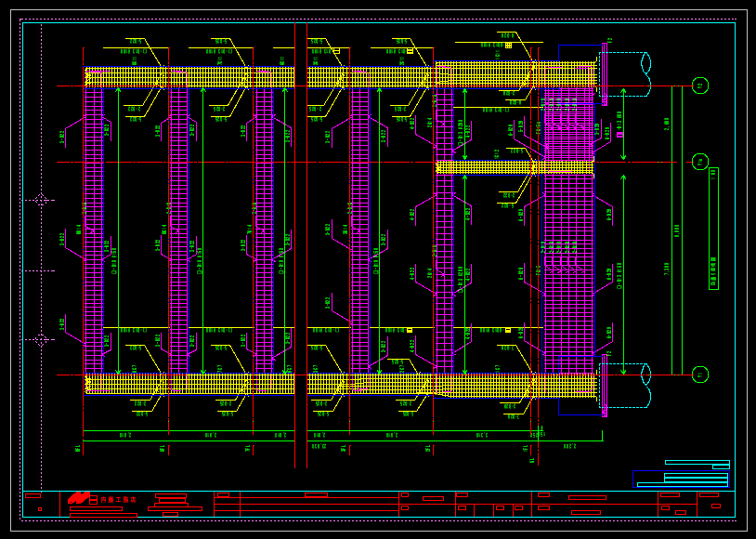Click the bottommost green grid axis bubble
756x539 pixels.
click(700, 375)
